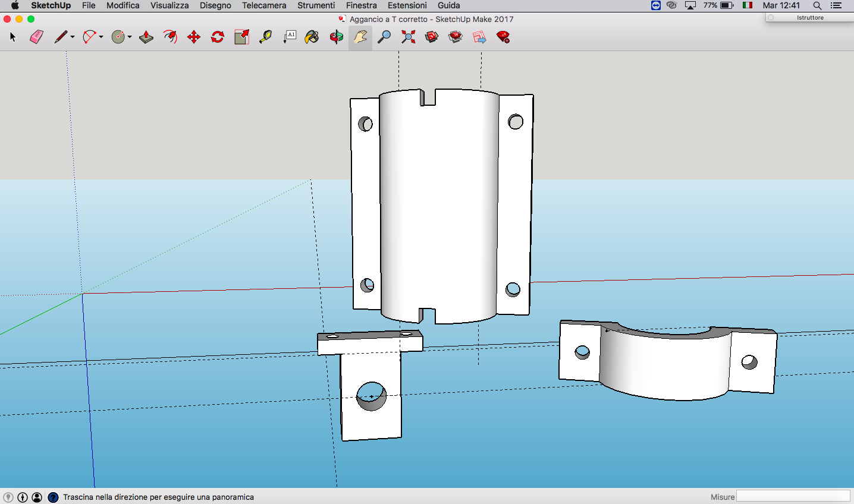Screen dimensions: 854x504
Task: Click the Italian flag input source
Action: click(x=748, y=5)
